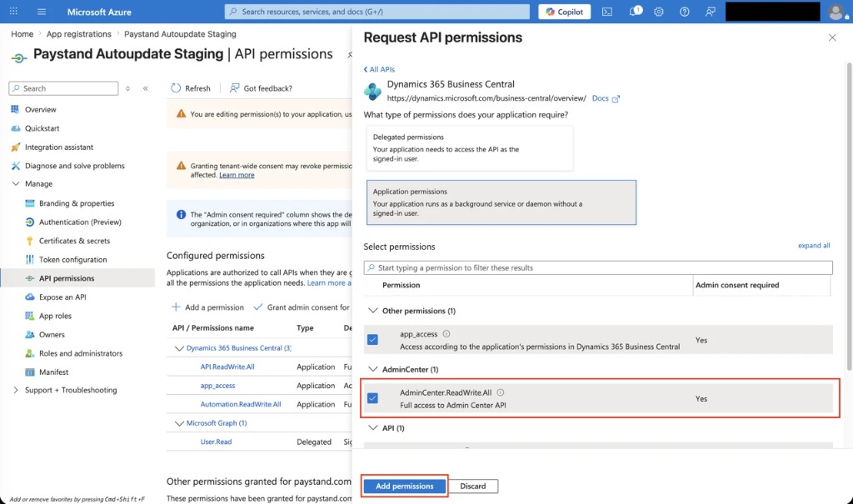
Task: Click the permission filter search box
Action: pos(598,267)
